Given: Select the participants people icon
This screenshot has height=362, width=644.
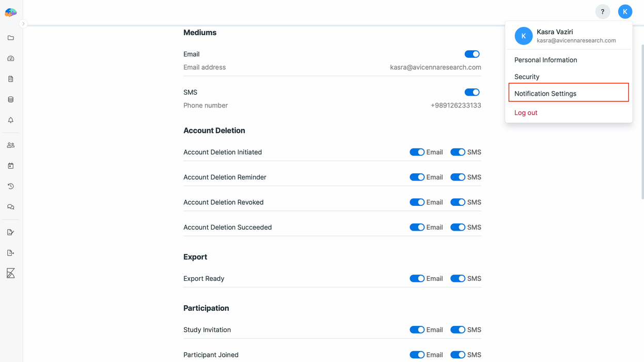Looking at the screenshot, I should coord(10,145).
